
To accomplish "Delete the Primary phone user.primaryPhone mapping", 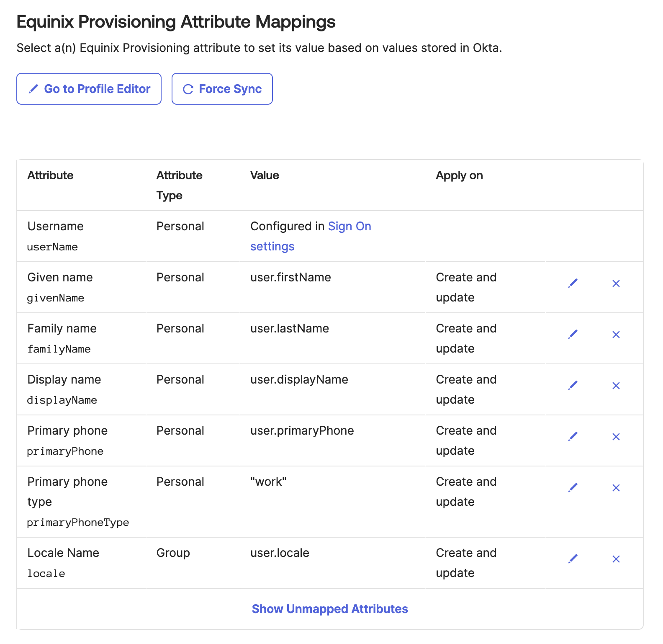I will coord(616,437).
